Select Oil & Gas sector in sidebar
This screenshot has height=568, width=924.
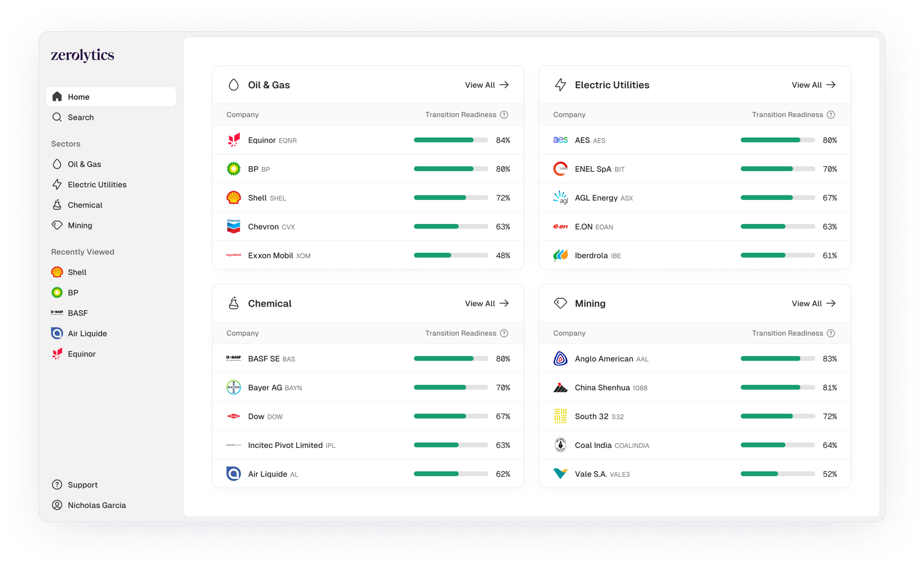point(111,164)
